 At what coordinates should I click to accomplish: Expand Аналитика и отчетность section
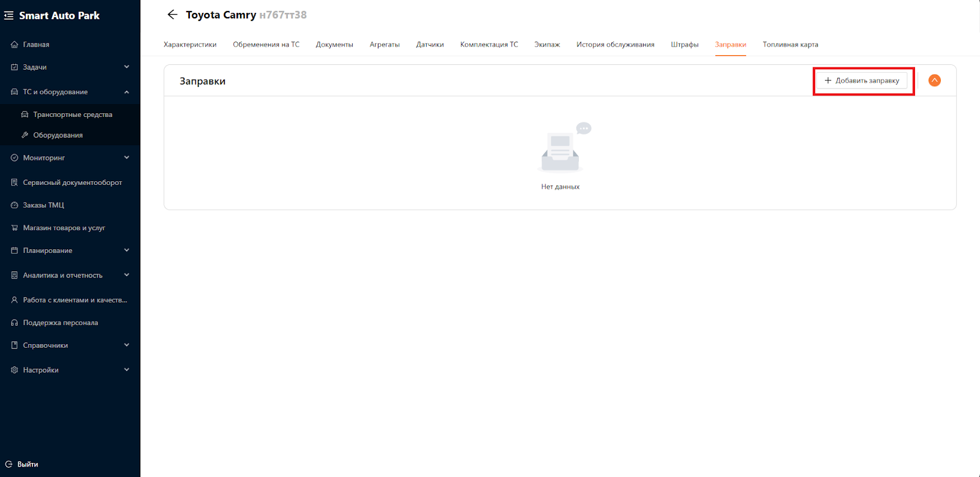point(127,275)
